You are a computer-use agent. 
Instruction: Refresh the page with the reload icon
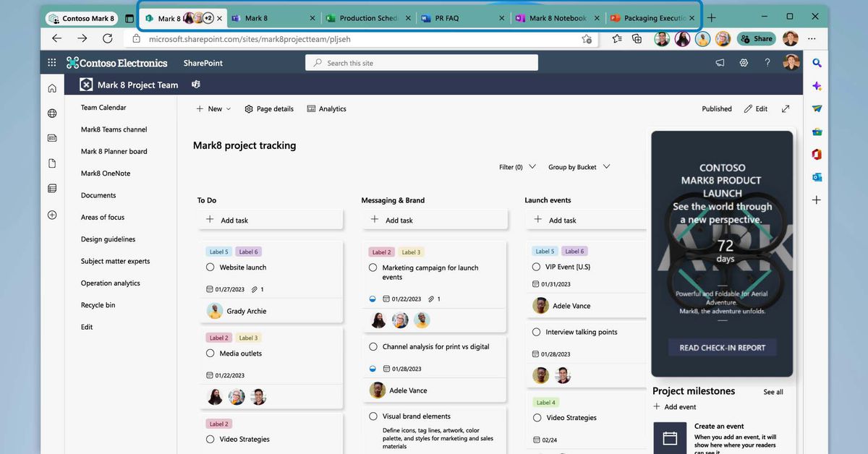click(107, 39)
